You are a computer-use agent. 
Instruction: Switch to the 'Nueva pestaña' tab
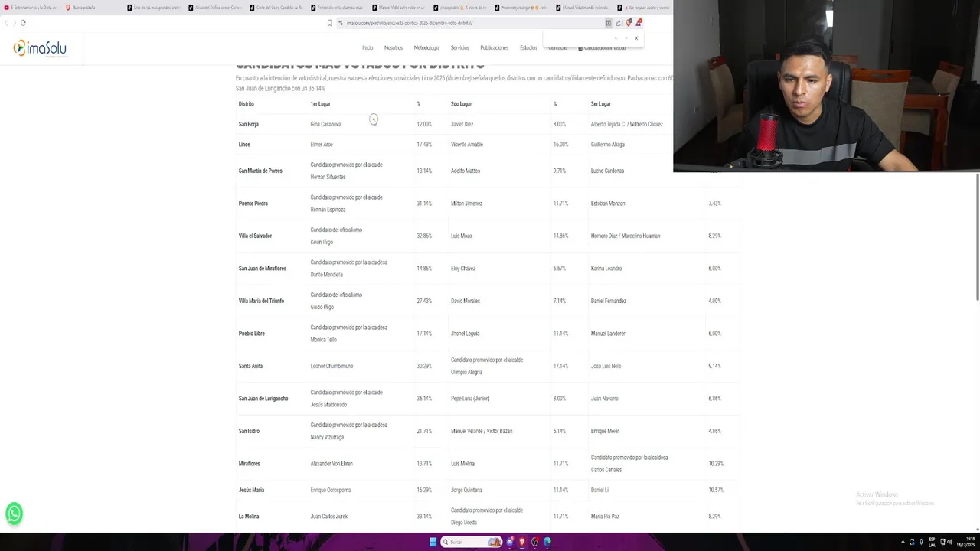pyautogui.click(x=80, y=8)
